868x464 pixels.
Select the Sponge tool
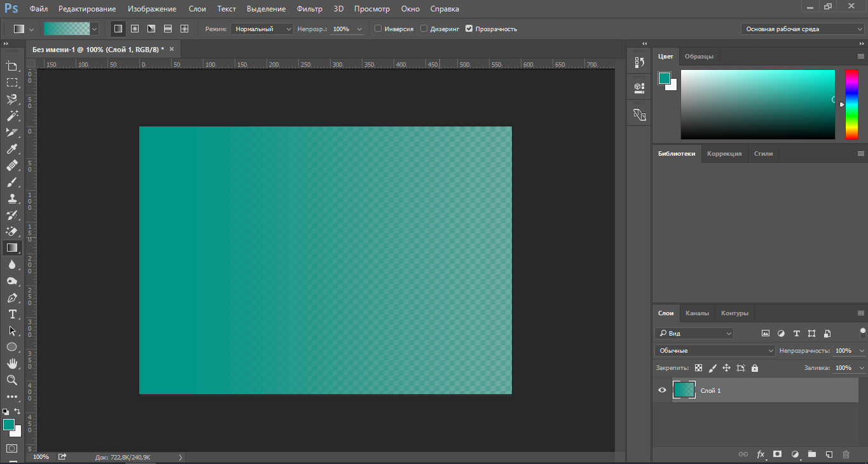click(x=12, y=281)
